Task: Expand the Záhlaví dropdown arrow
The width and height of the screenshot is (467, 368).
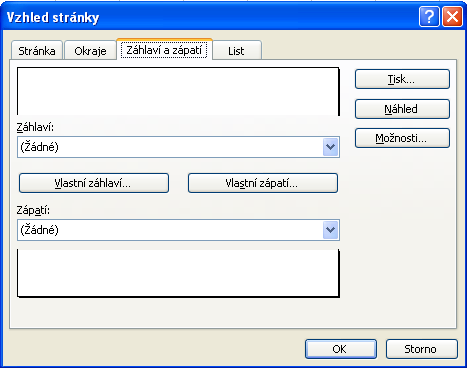Action: coord(330,147)
